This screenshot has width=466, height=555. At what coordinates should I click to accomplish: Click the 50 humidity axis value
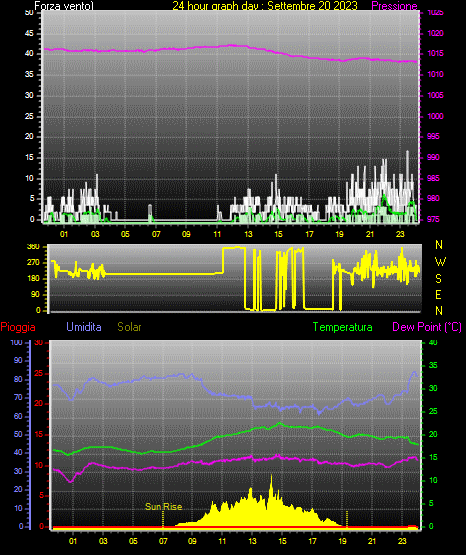tap(18, 434)
